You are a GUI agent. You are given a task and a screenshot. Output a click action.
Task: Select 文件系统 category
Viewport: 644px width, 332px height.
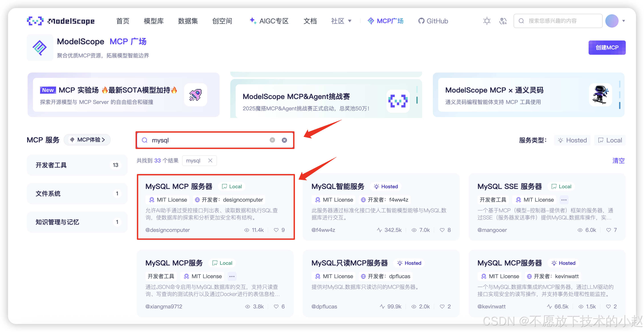coord(77,194)
